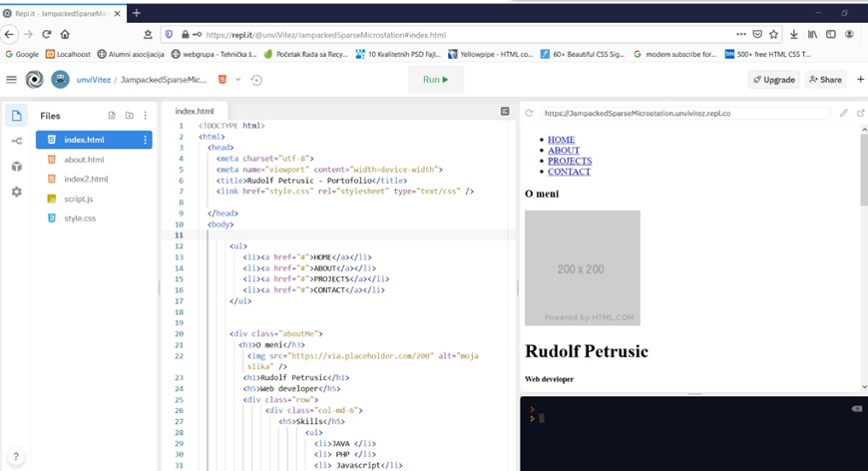Click the Share button

[x=825, y=80]
